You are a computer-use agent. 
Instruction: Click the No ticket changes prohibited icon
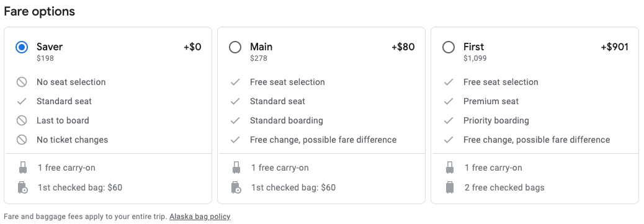coord(22,140)
